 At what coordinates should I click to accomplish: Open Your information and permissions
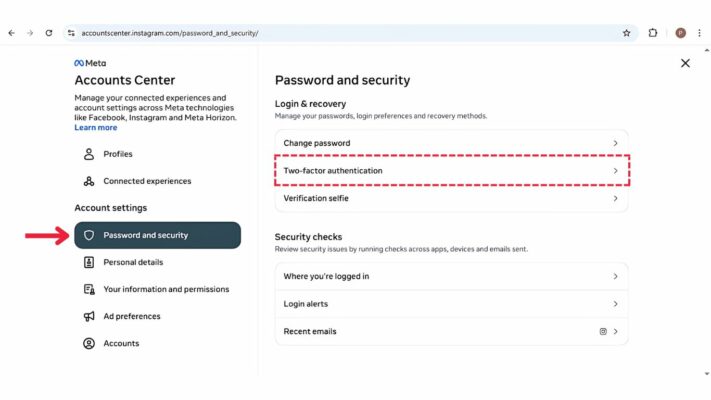(x=165, y=289)
